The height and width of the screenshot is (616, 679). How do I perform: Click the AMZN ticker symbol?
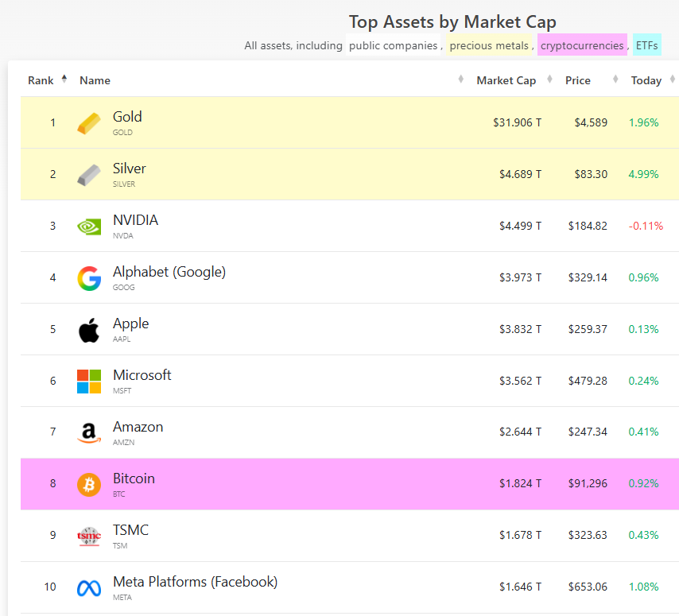123,443
